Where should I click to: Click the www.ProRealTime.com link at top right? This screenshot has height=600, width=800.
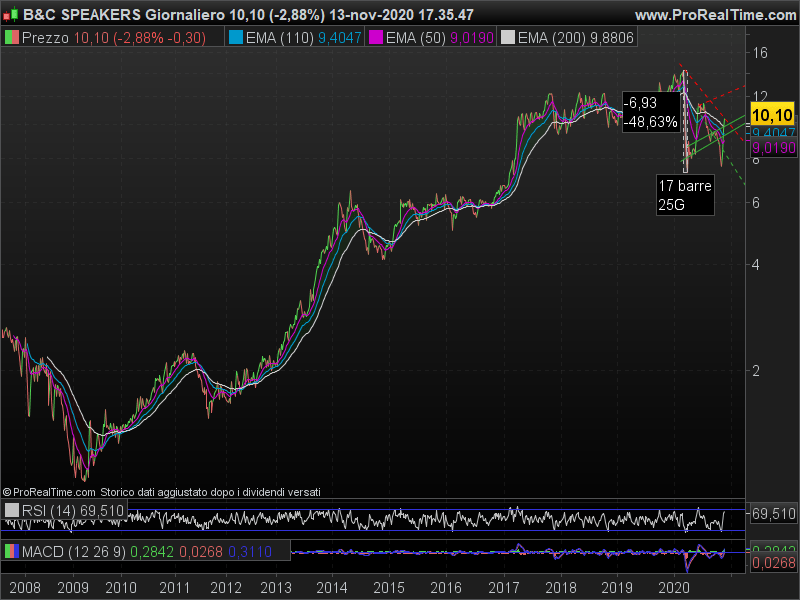tap(714, 15)
